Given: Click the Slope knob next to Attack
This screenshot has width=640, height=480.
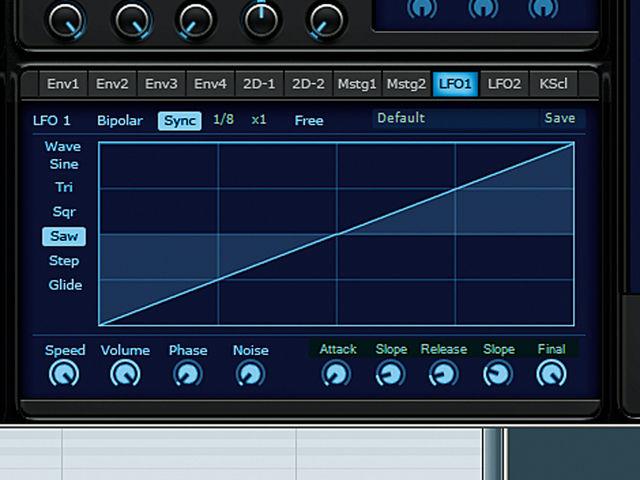Looking at the screenshot, I should (391, 374).
